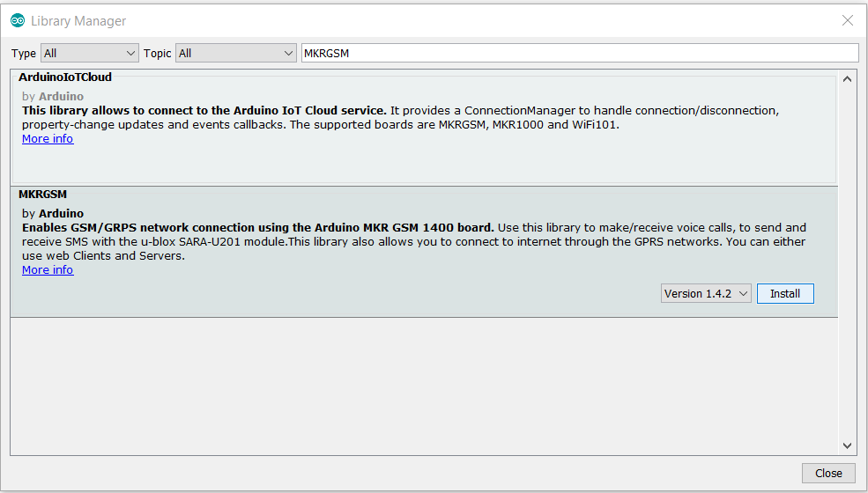Click the Arduino logo in the title bar

tap(18, 20)
